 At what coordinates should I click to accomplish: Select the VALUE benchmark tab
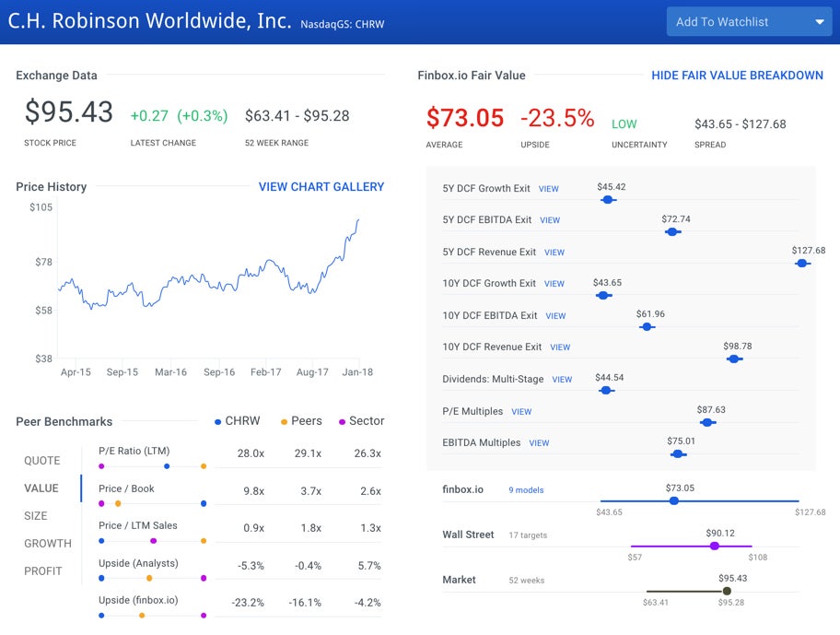41,488
